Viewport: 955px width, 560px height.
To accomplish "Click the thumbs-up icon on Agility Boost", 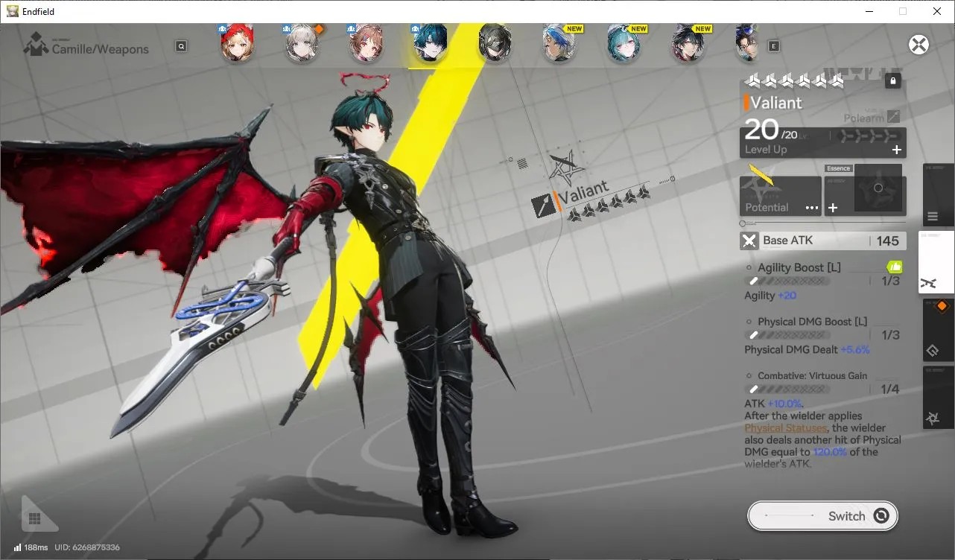I will pos(894,267).
